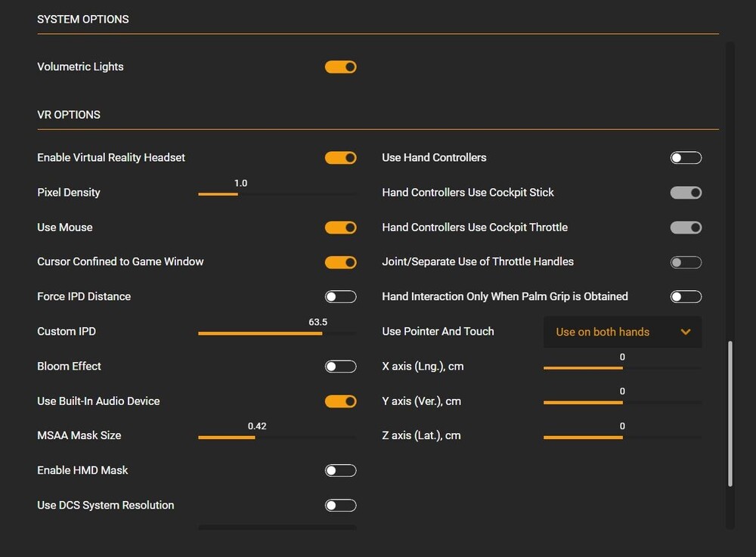Click the MSAA Mask Size slider

[x=277, y=438]
